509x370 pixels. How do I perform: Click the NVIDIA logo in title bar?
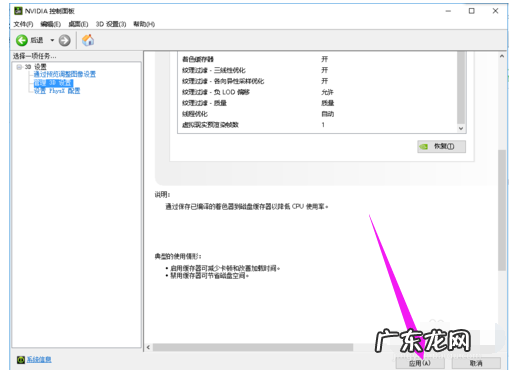tap(18, 11)
